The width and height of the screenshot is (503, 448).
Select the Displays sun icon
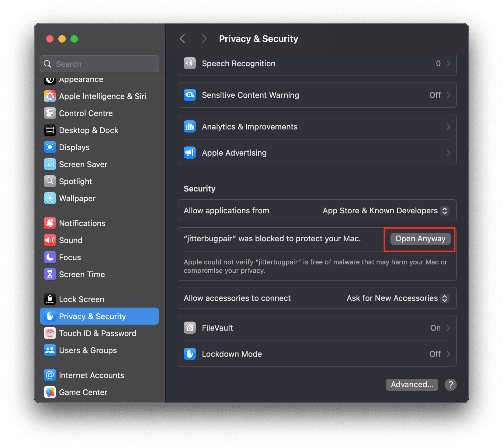tap(50, 147)
